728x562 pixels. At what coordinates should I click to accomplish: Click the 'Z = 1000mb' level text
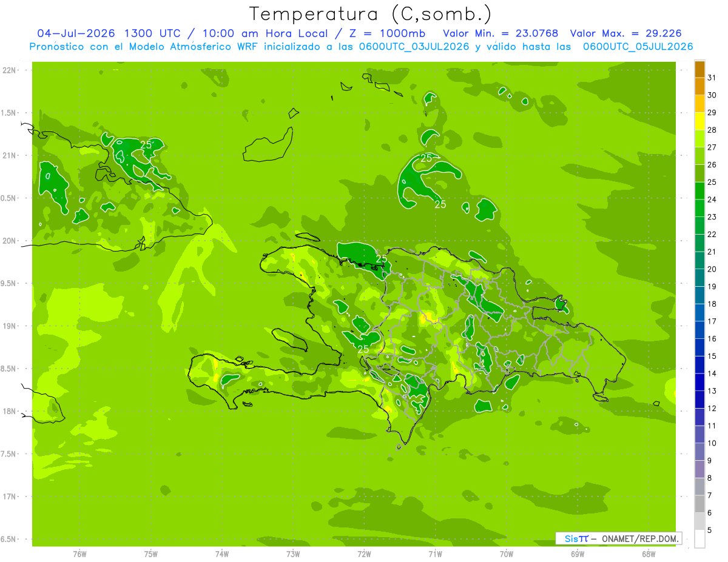pyautogui.click(x=386, y=33)
